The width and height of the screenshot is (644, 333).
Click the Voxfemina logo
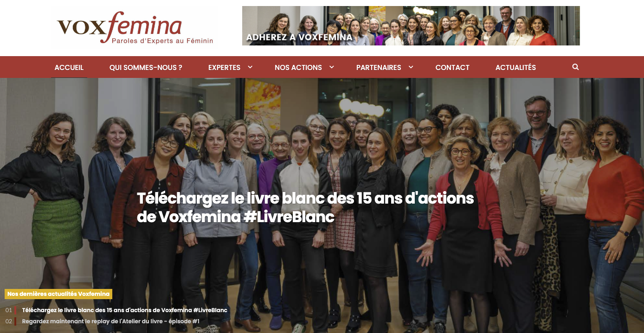pyautogui.click(x=135, y=28)
